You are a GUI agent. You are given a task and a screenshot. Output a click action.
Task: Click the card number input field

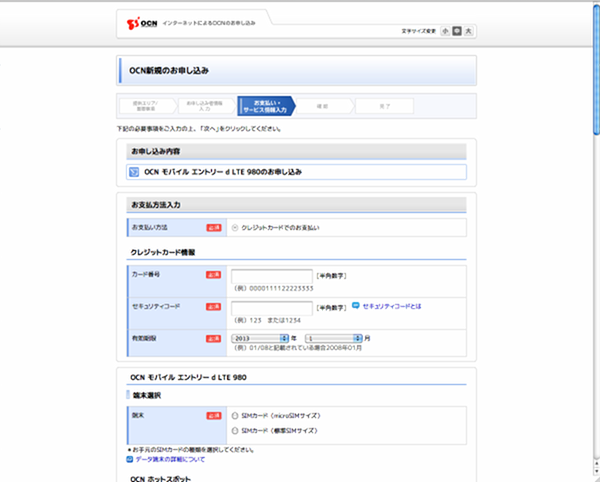click(272, 276)
